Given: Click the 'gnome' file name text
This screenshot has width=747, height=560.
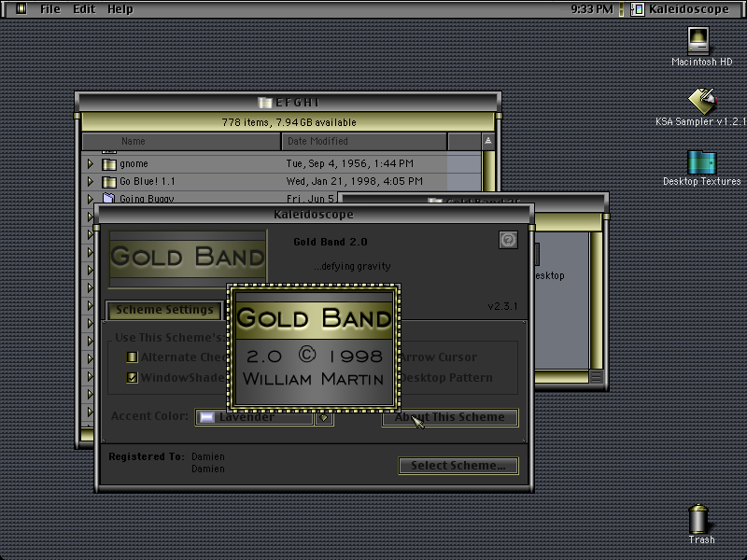Looking at the screenshot, I should 134,164.
